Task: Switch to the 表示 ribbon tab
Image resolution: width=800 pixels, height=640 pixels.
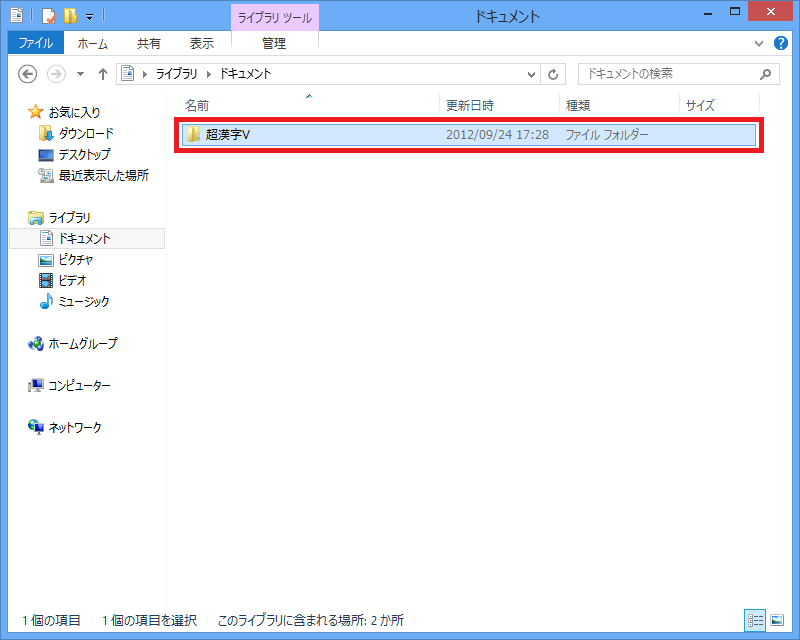Action: point(201,43)
